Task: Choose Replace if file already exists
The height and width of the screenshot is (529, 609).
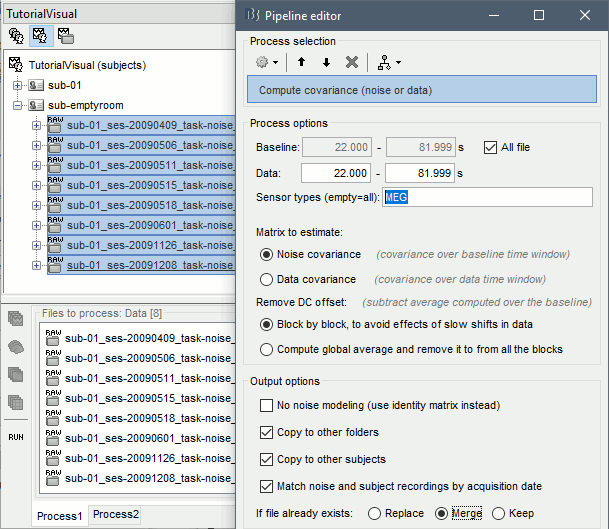Action: (x=375, y=513)
